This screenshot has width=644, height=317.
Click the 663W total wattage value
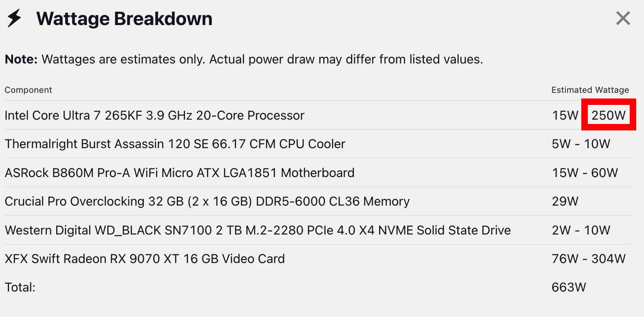click(x=569, y=287)
